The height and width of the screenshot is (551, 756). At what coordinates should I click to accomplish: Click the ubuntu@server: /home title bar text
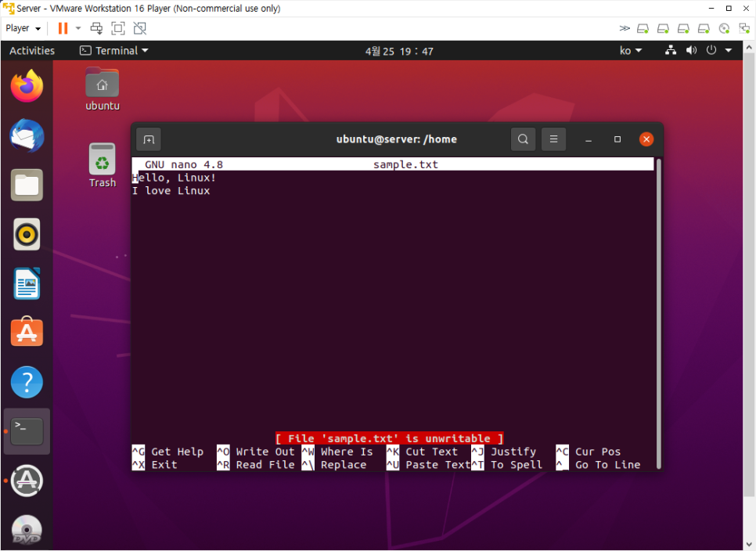click(x=396, y=139)
